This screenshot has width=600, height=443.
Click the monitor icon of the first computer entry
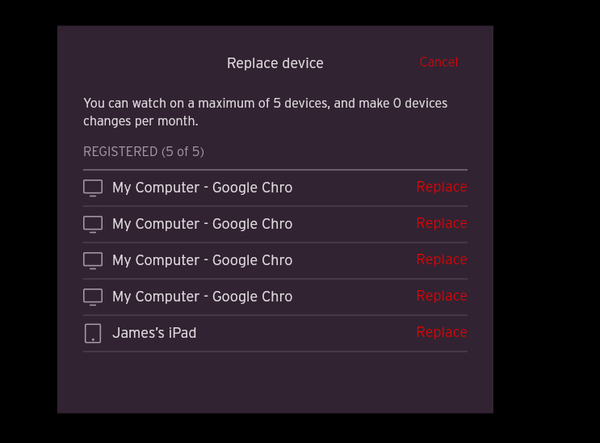[93, 188]
